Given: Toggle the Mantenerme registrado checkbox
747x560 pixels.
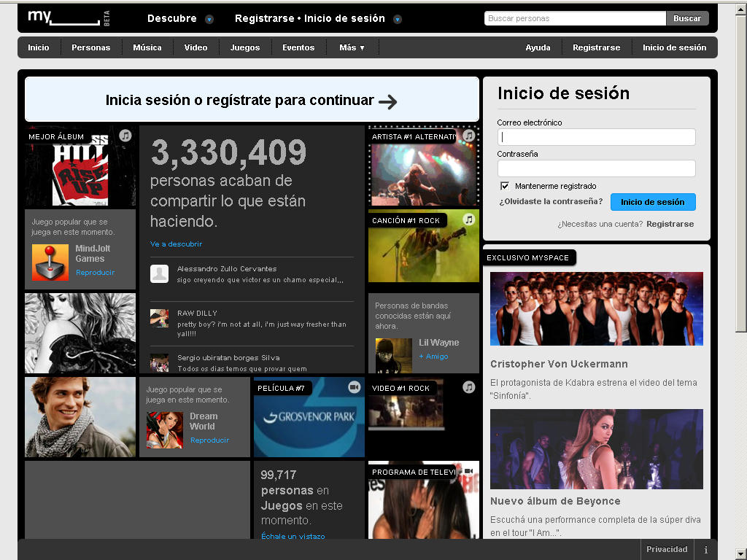Looking at the screenshot, I should pyautogui.click(x=505, y=186).
